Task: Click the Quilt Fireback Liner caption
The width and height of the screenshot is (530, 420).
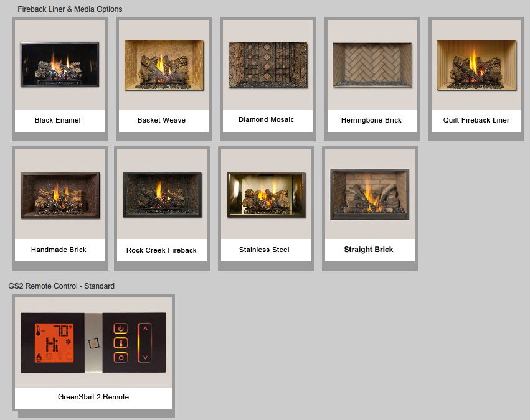Action: [476, 120]
